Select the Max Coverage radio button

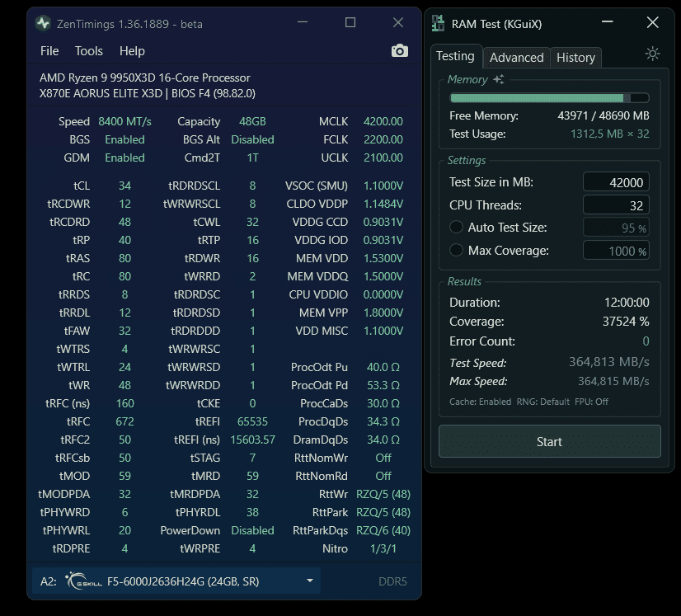point(456,250)
